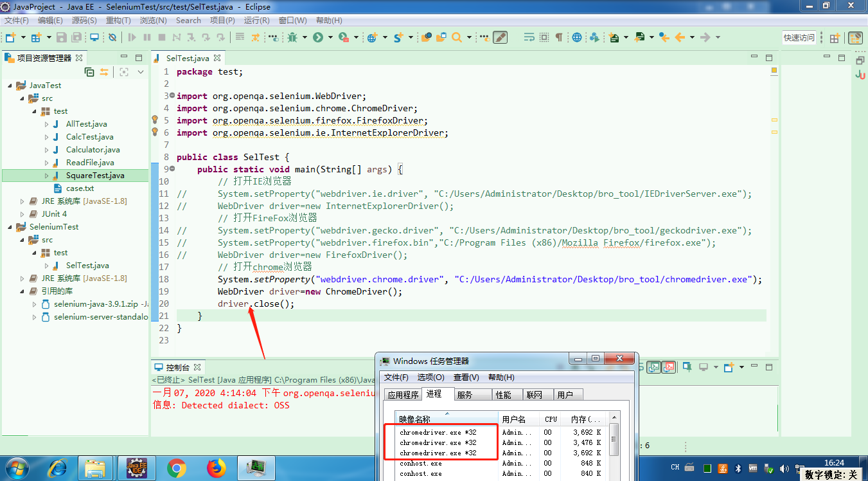The height and width of the screenshot is (481, 868).
Task: Open the Web Browser globe icon
Action: click(576, 37)
